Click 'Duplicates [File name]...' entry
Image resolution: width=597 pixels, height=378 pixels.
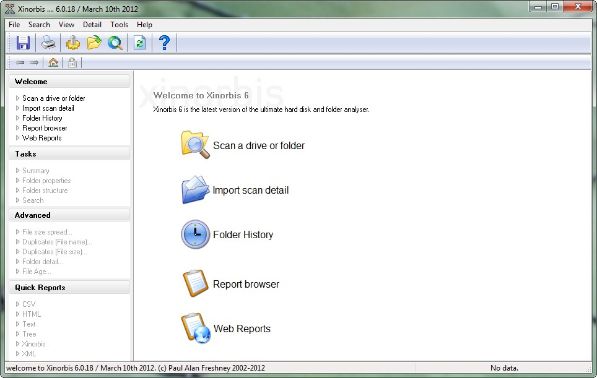point(57,242)
